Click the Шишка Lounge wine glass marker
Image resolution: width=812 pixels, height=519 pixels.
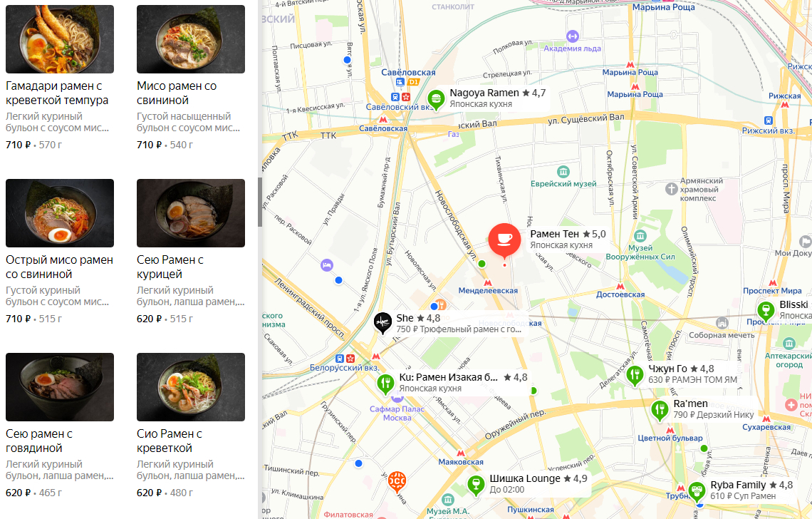point(475,484)
